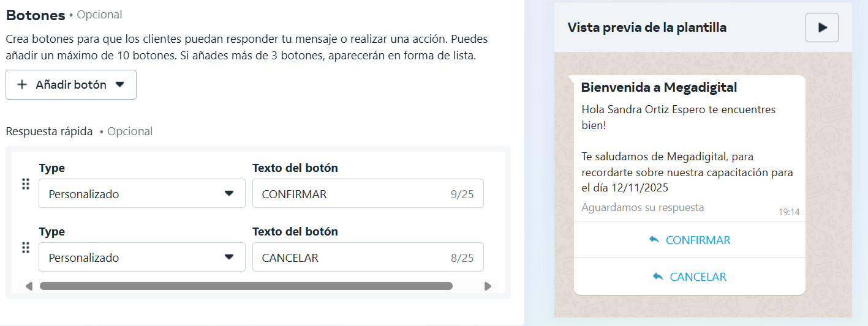Grab the drag handle for CONFIRMAR row
Viewport: 868px width, 326px height.
(26, 184)
